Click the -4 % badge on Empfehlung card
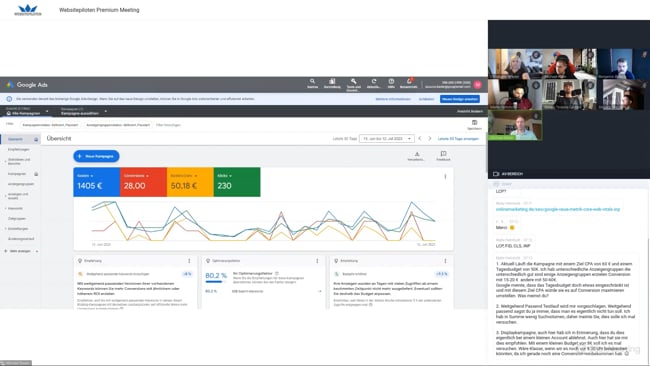Viewport: 650px width, 366px height. pos(187,274)
